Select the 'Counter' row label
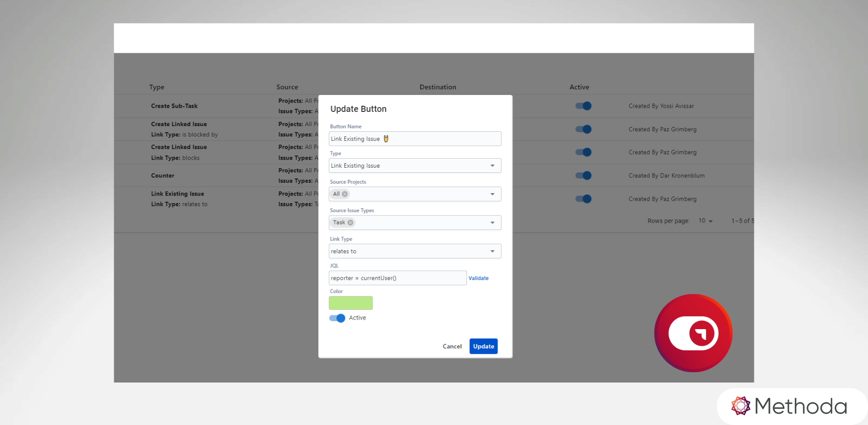The image size is (868, 425). coord(163,175)
